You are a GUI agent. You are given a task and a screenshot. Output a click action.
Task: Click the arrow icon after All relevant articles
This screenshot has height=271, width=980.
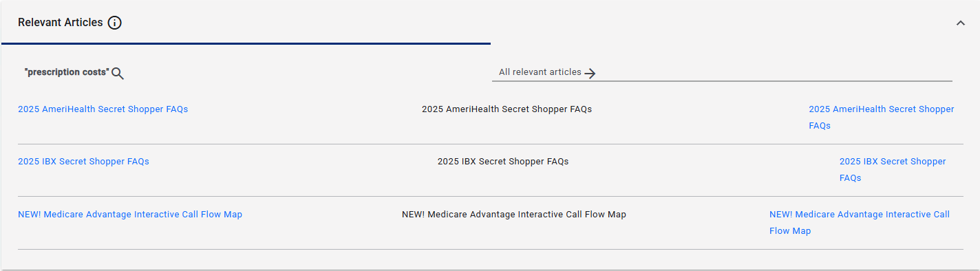click(590, 73)
